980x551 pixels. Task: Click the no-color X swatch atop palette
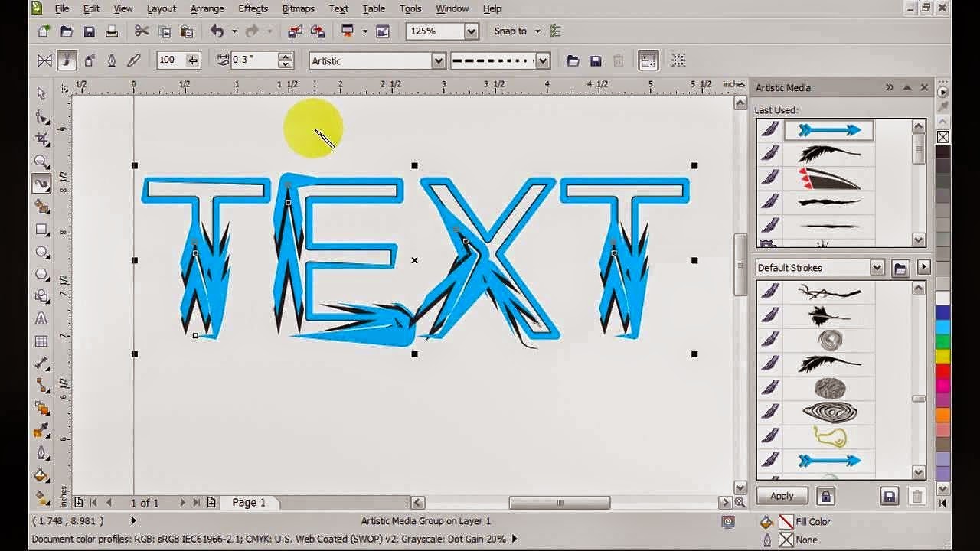(x=943, y=137)
